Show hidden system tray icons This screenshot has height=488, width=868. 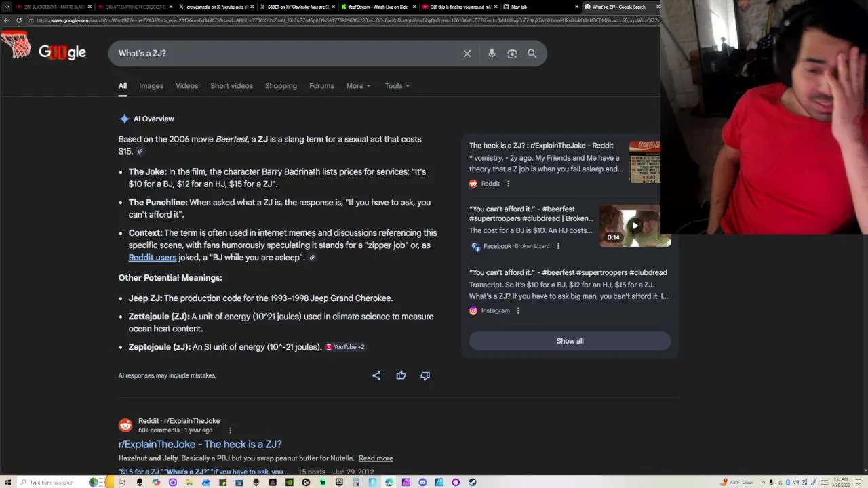[x=764, y=482]
